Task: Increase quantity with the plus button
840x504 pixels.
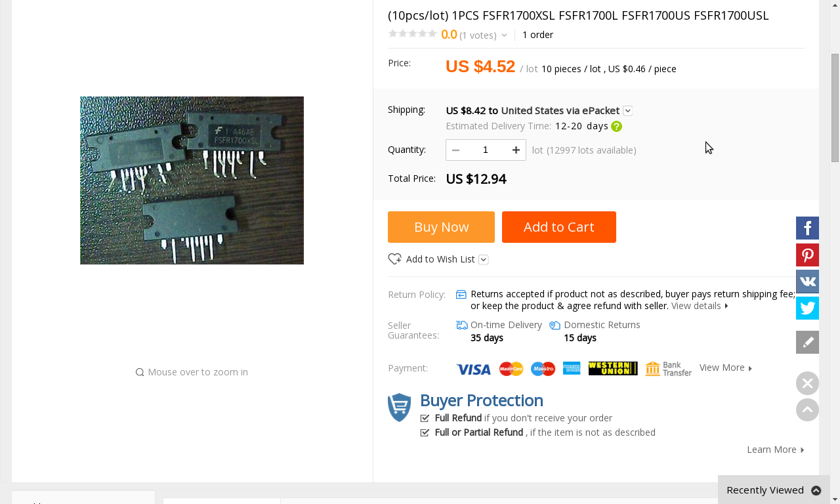Action: pos(516,150)
